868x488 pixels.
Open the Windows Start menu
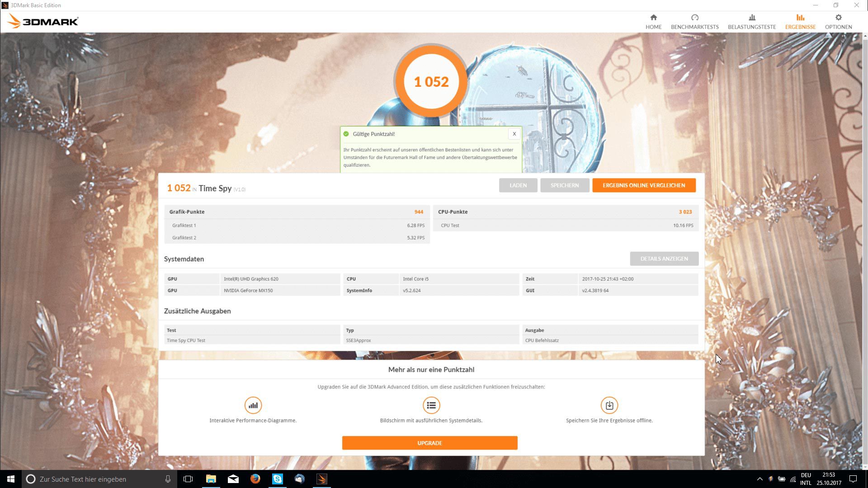click(x=11, y=479)
